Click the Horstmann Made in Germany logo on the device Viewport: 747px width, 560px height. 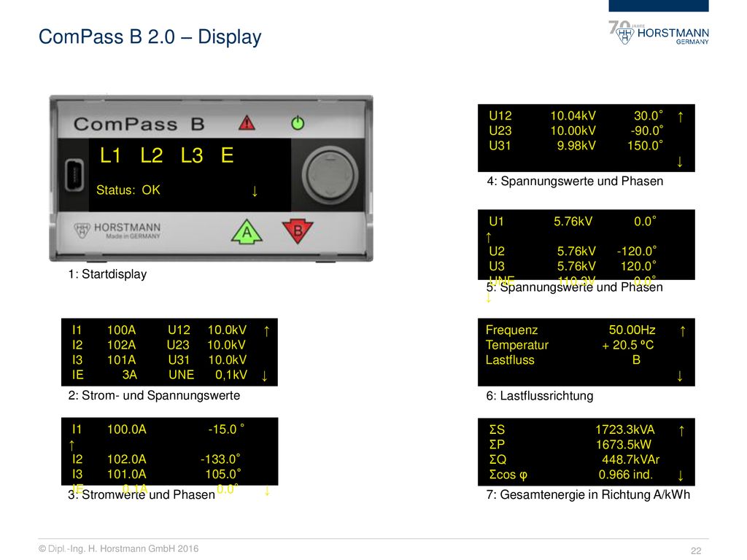(x=117, y=230)
